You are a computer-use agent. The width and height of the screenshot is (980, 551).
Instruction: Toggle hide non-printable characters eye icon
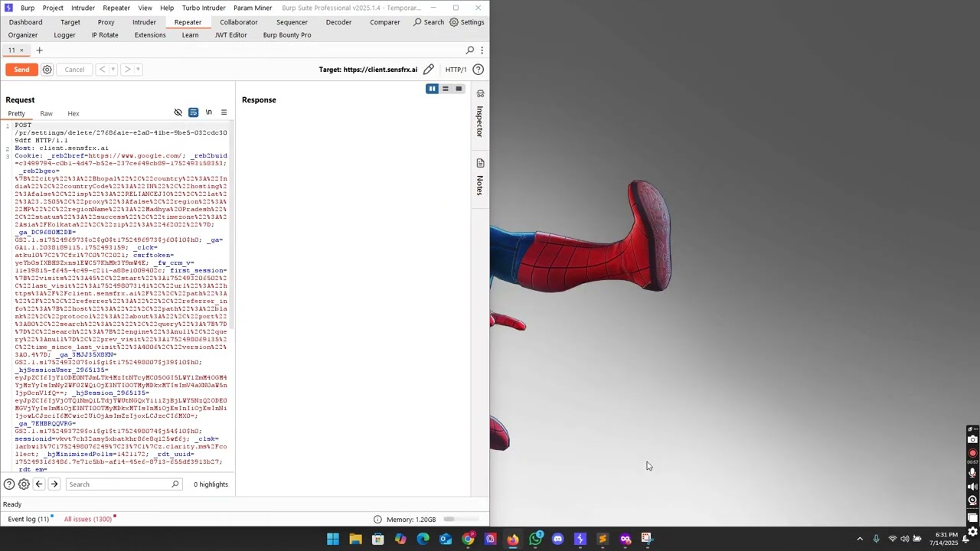(178, 112)
